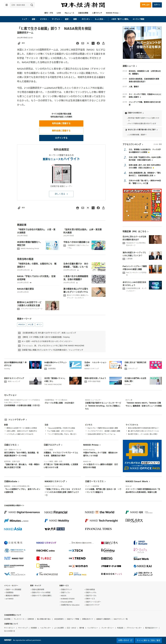Click the print icon under the article date
Screen dimensions: 166x644
pyautogui.click(x=78, y=43)
